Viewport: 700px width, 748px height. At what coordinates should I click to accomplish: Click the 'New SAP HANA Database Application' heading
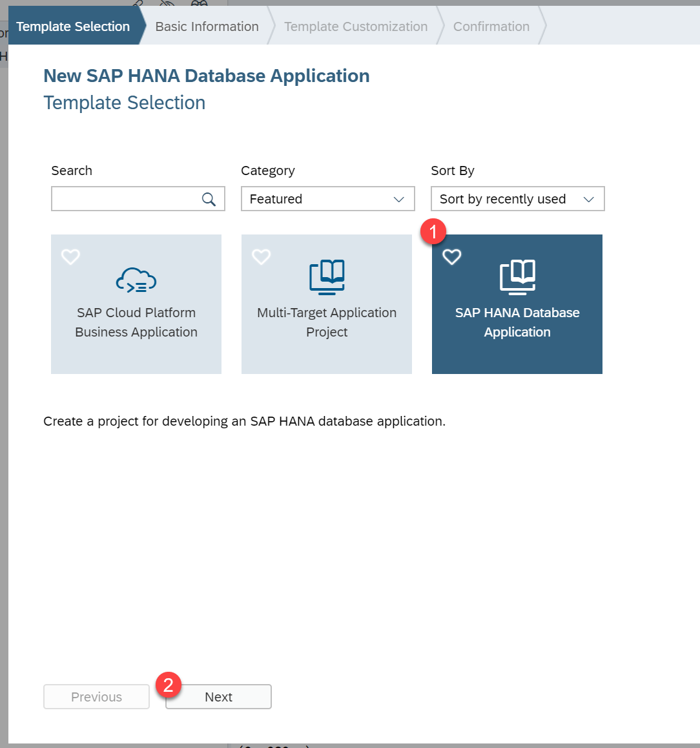(x=207, y=76)
